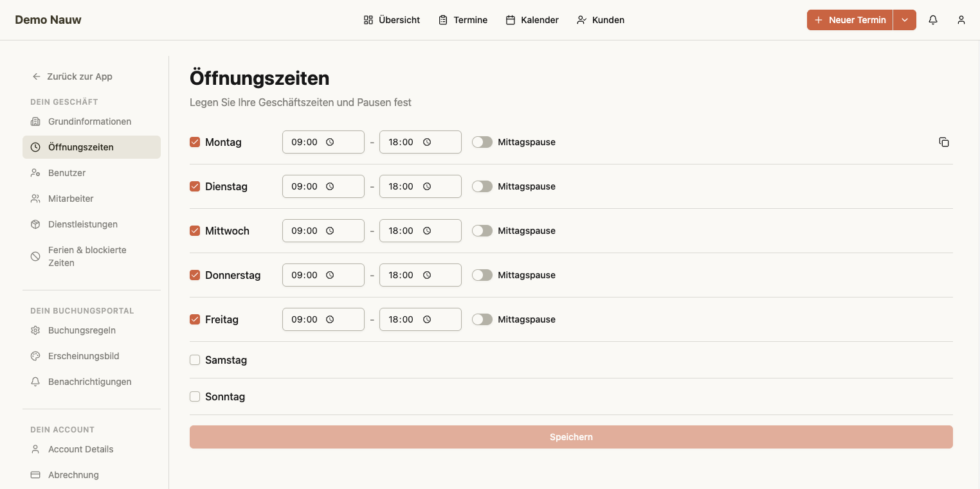Click the Speichern button

(571, 437)
